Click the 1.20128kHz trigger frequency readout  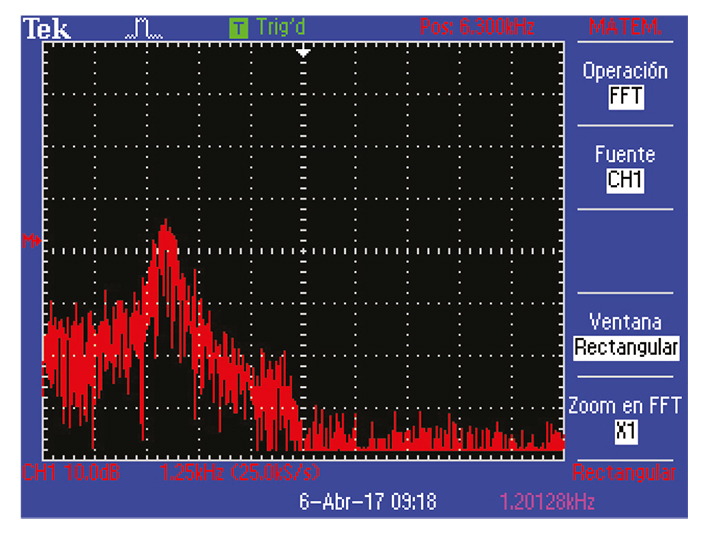545,501
